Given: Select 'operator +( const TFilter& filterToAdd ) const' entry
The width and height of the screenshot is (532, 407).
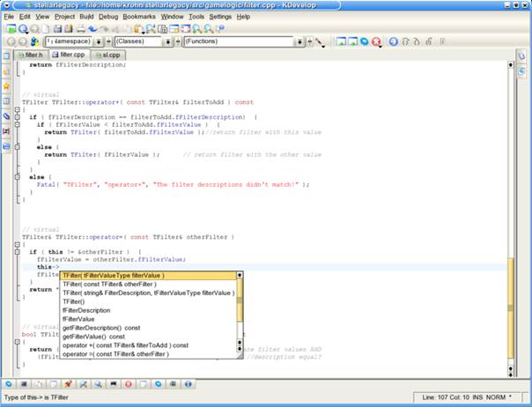Looking at the screenshot, I should click(x=148, y=345).
